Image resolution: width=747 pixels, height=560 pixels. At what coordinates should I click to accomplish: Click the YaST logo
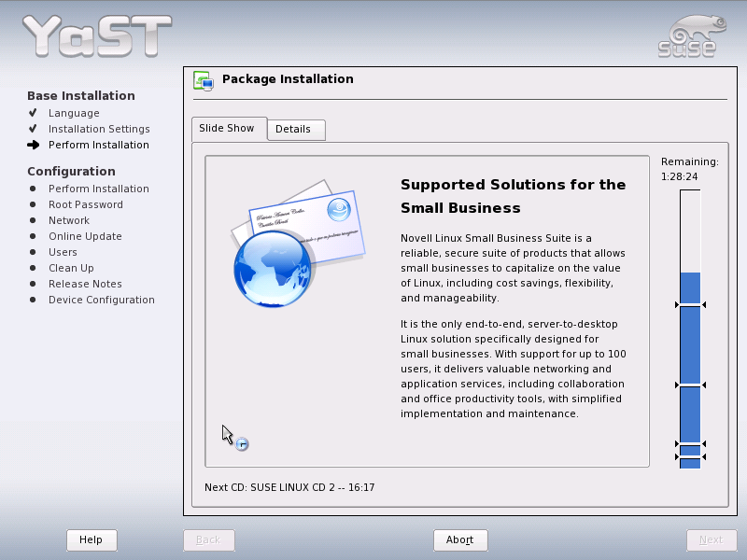tap(97, 36)
